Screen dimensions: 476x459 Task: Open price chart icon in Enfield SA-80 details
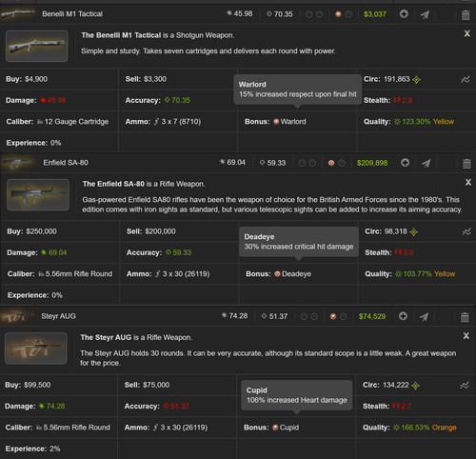[x=466, y=231]
